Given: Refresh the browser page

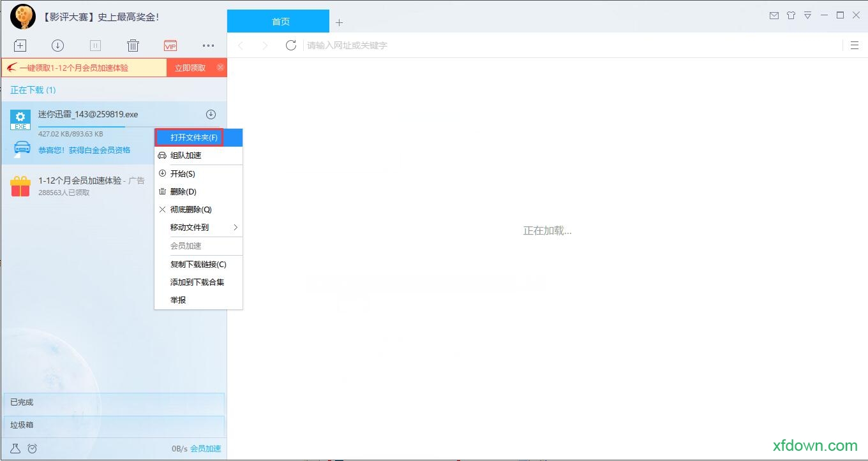Looking at the screenshot, I should coord(291,45).
